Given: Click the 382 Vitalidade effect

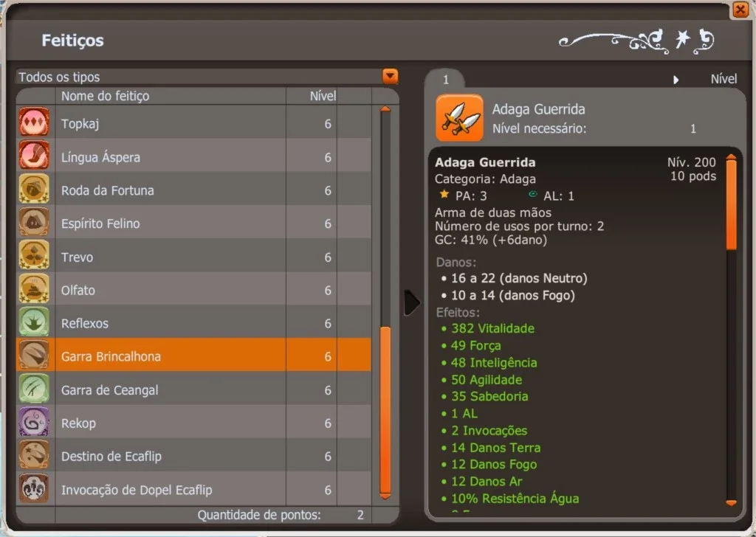Looking at the screenshot, I should click(492, 328).
